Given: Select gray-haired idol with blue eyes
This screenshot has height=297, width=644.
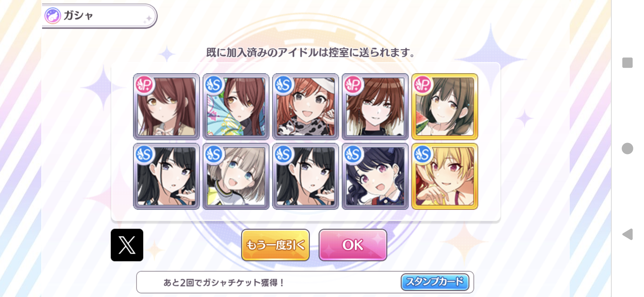Looking at the screenshot, I should coord(236,176).
